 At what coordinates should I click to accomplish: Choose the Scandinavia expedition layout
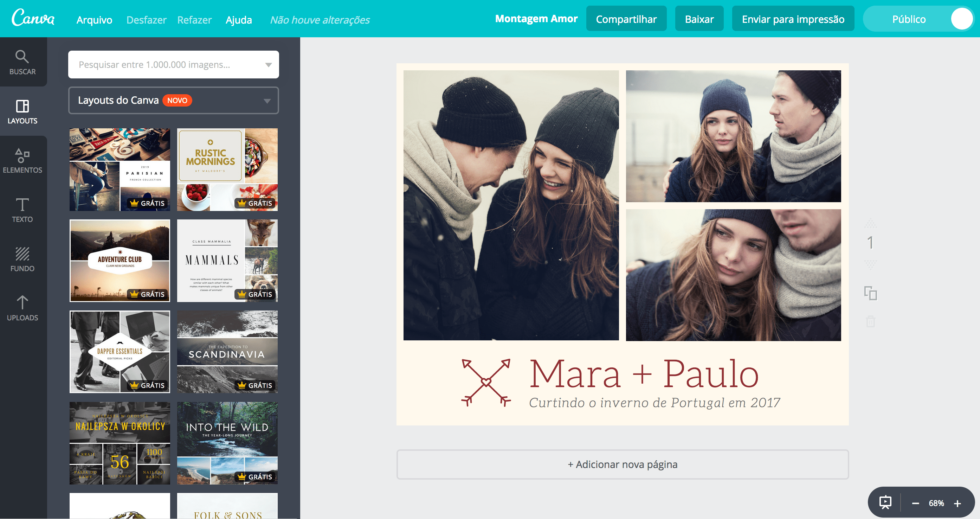pyautogui.click(x=227, y=352)
